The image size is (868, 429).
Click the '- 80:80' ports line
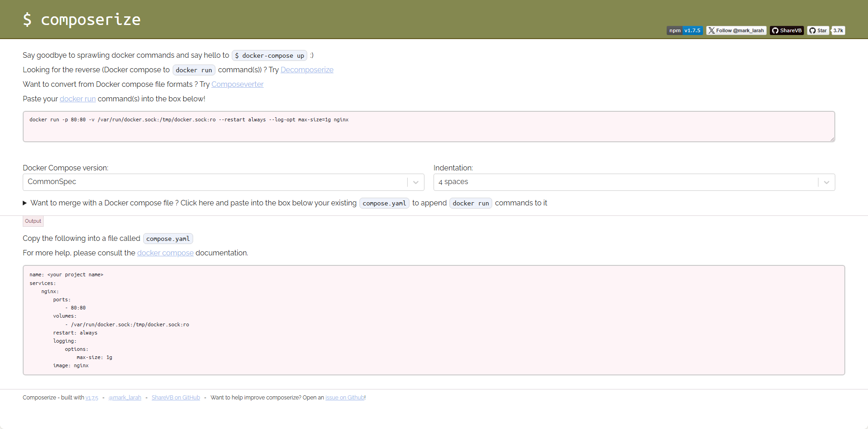click(75, 308)
